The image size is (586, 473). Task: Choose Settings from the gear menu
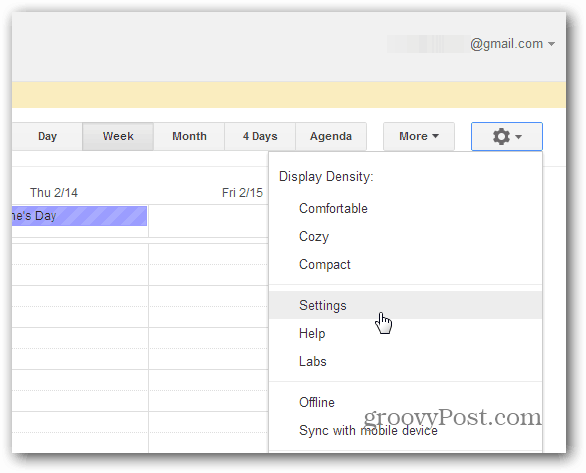point(405,305)
